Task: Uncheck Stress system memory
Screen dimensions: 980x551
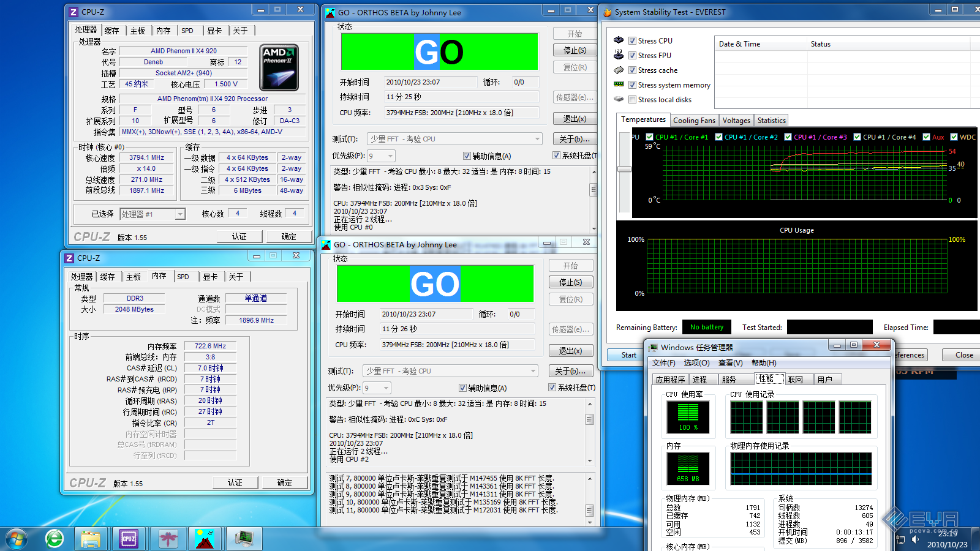Action: tap(632, 85)
